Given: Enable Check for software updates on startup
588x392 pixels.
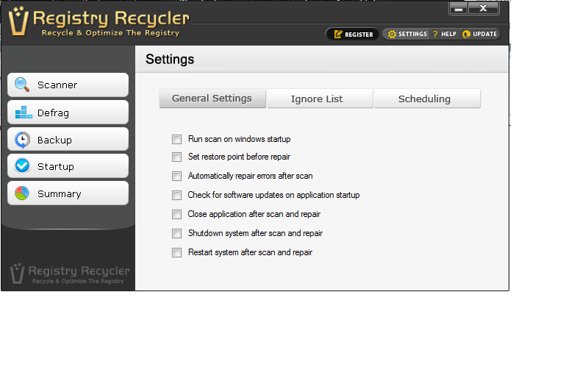Looking at the screenshot, I should tap(176, 195).
